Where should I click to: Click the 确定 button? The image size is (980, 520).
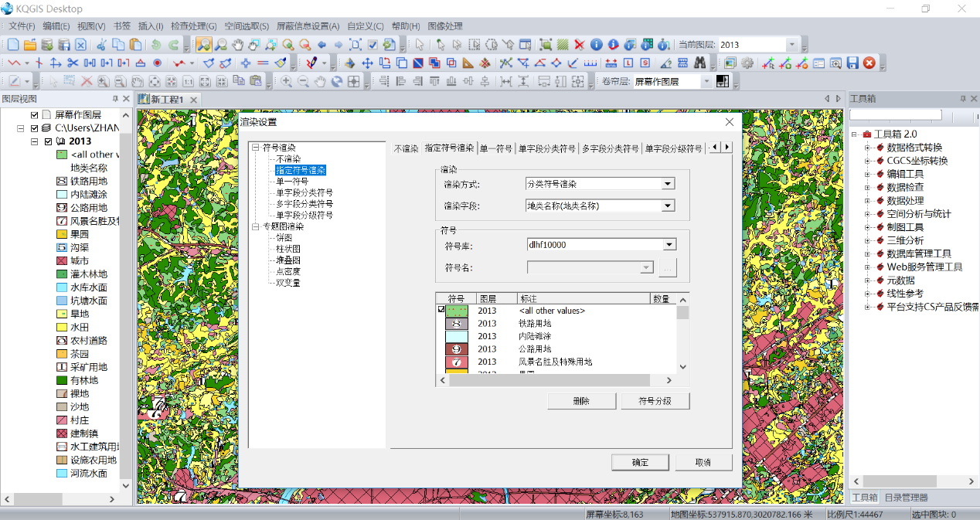[x=640, y=462]
